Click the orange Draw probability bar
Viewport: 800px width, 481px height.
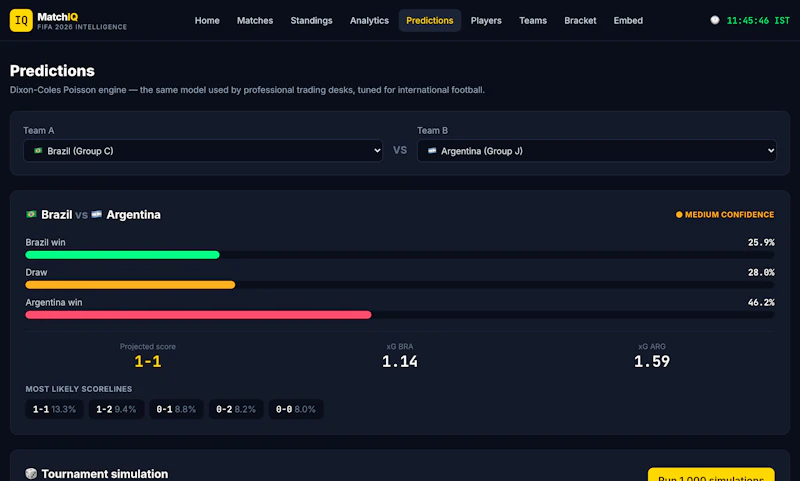tap(130, 285)
